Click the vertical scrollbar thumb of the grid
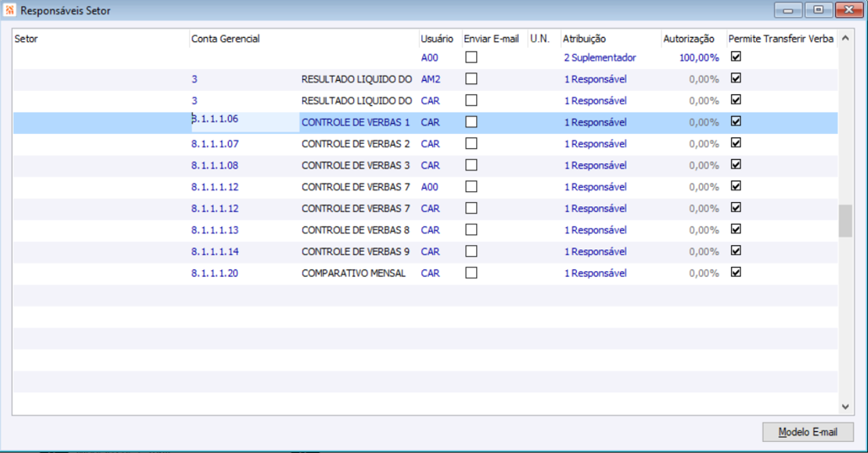868x453 pixels. 845,221
